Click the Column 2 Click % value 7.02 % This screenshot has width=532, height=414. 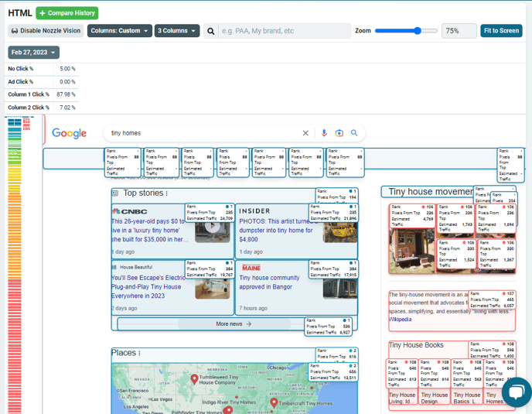pos(67,108)
